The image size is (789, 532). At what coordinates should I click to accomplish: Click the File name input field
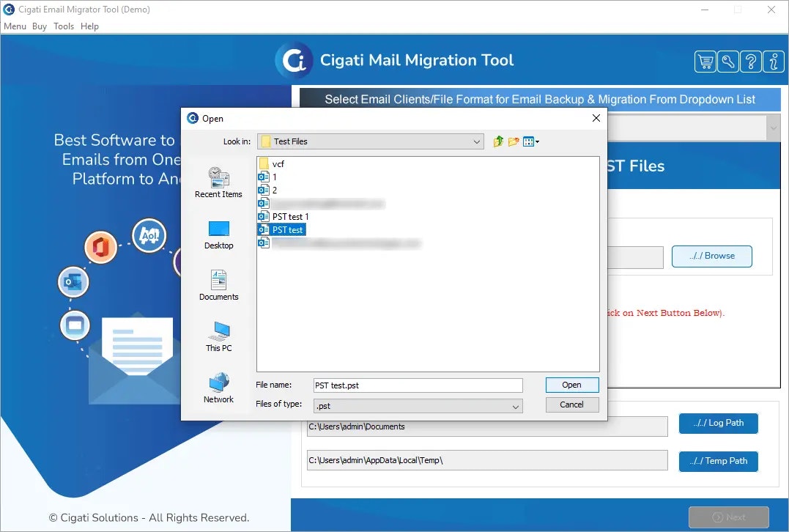418,385
